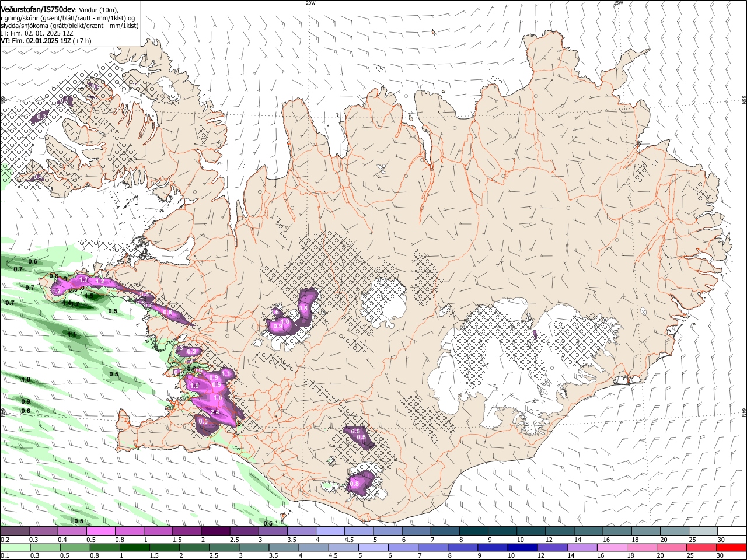Click the 'slydda/snjókoma' legend description line
This screenshot has width=747, height=560.
[x=70, y=26]
